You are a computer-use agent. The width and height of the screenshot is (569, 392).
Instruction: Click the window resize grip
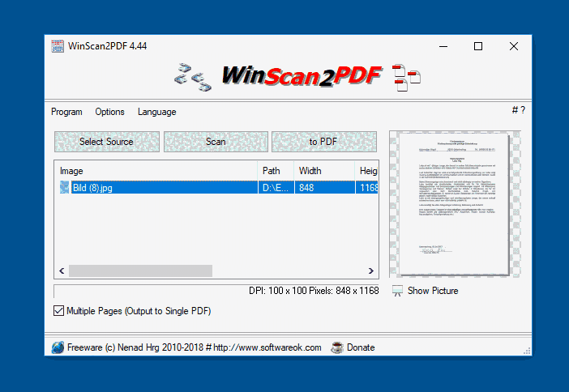pos(527,351)
